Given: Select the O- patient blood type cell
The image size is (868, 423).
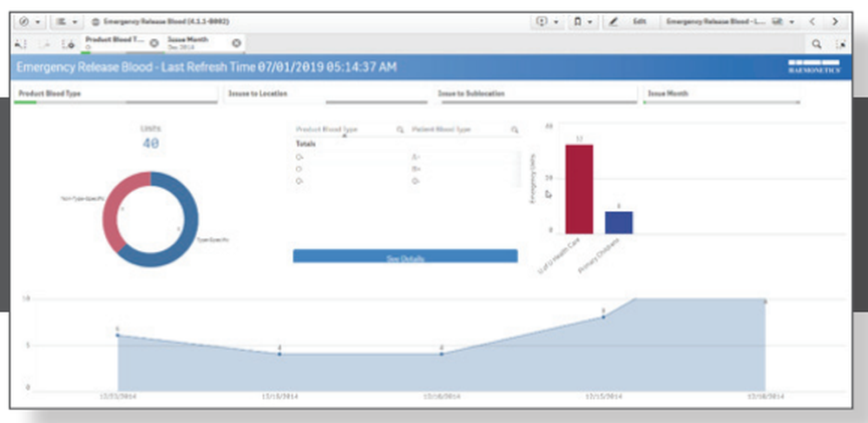Looking at the screenshot, I should click(x=416, y=181).
